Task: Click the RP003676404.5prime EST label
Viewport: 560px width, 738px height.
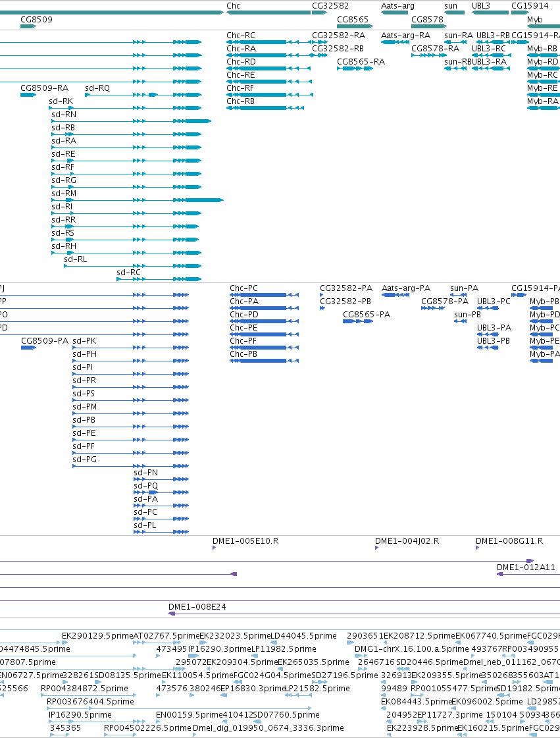Action: pyautogui.click(x=90, y=702)
